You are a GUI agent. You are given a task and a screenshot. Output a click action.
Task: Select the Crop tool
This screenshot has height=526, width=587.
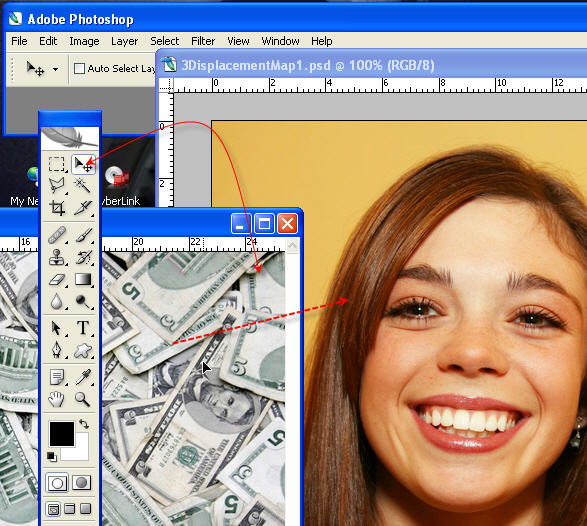[x=57, y=207]
